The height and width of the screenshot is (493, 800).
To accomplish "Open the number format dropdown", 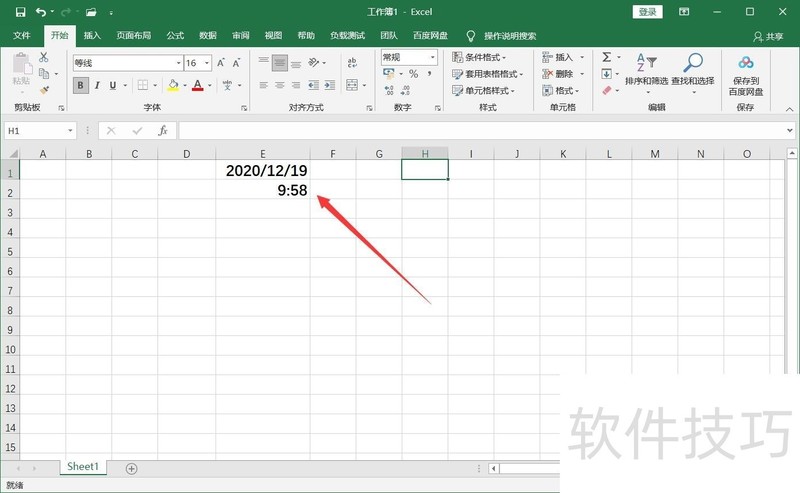I will (x=433, y=57).
